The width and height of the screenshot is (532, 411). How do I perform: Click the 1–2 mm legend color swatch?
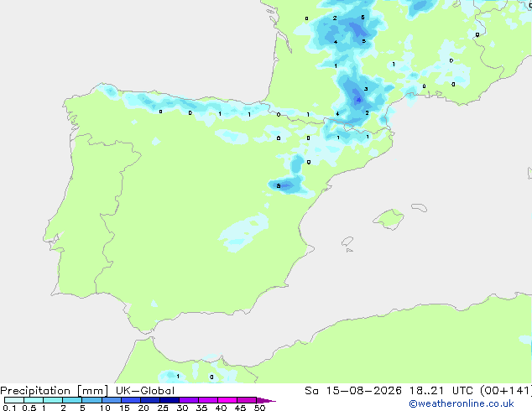tap(53, 400)
